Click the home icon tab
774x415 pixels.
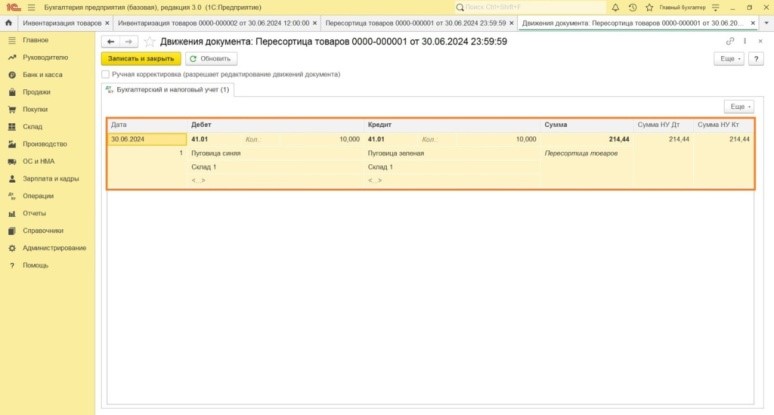click(9, 22)
